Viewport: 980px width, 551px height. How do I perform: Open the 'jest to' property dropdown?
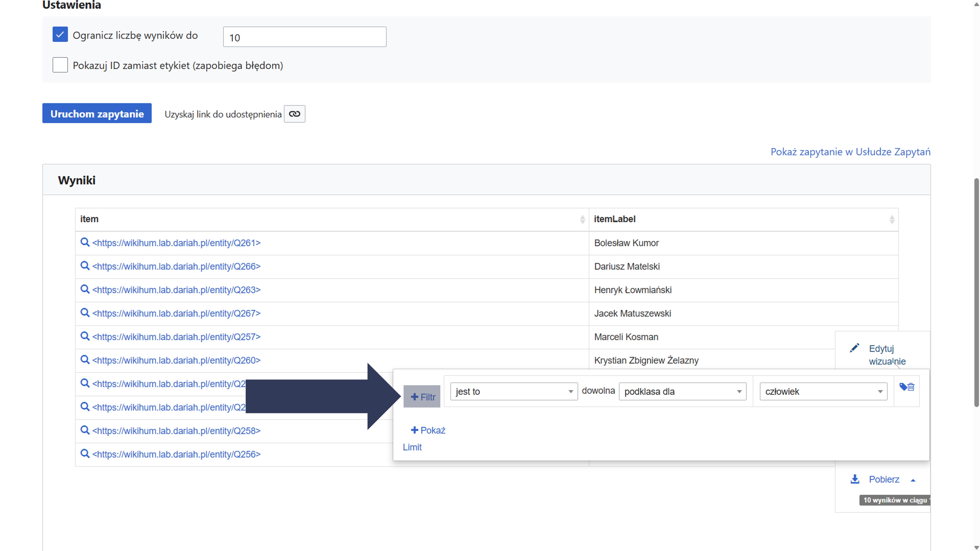pyautogui.click(x=514, y=391)
